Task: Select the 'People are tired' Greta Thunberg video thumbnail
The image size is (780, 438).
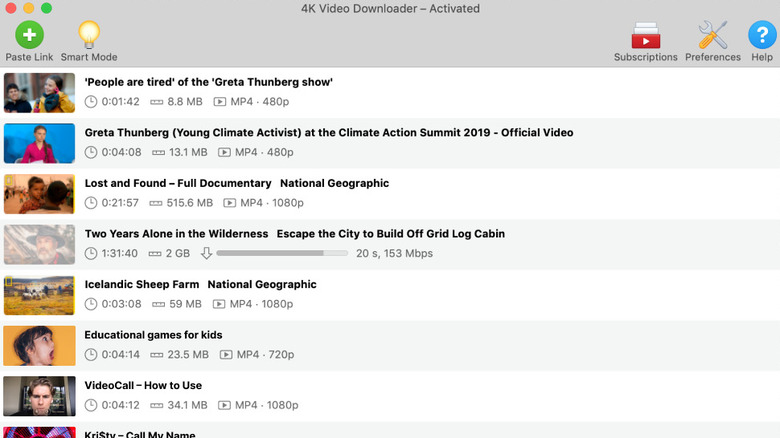Action: (40, 92)
